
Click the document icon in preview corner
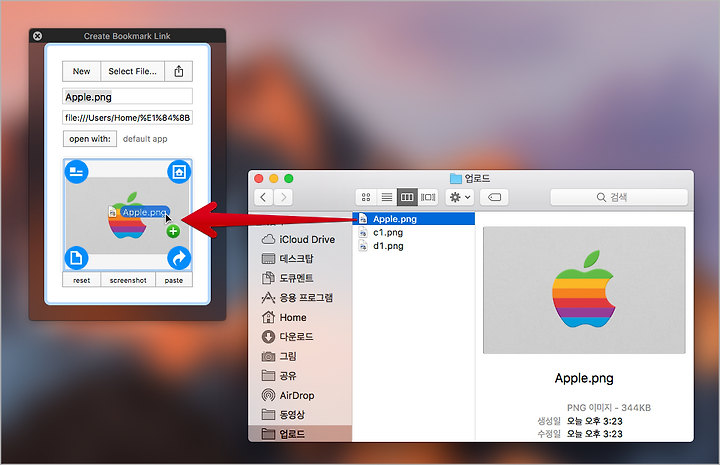tap(76, 258)
